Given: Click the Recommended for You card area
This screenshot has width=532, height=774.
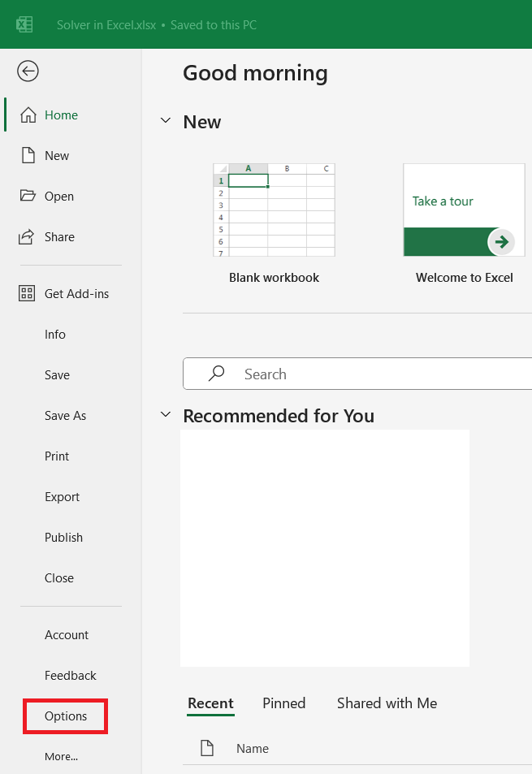Looking at the screenshot, I should click(325, 548).
